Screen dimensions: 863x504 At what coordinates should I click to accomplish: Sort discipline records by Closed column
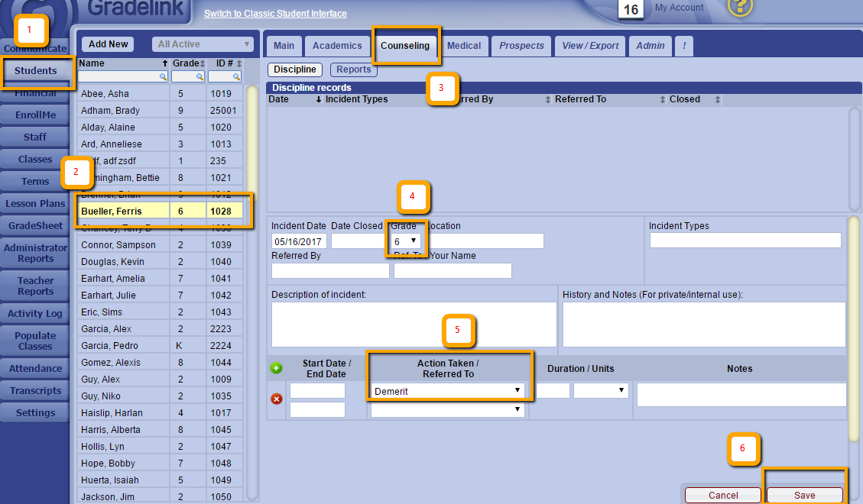coord(717,99)
